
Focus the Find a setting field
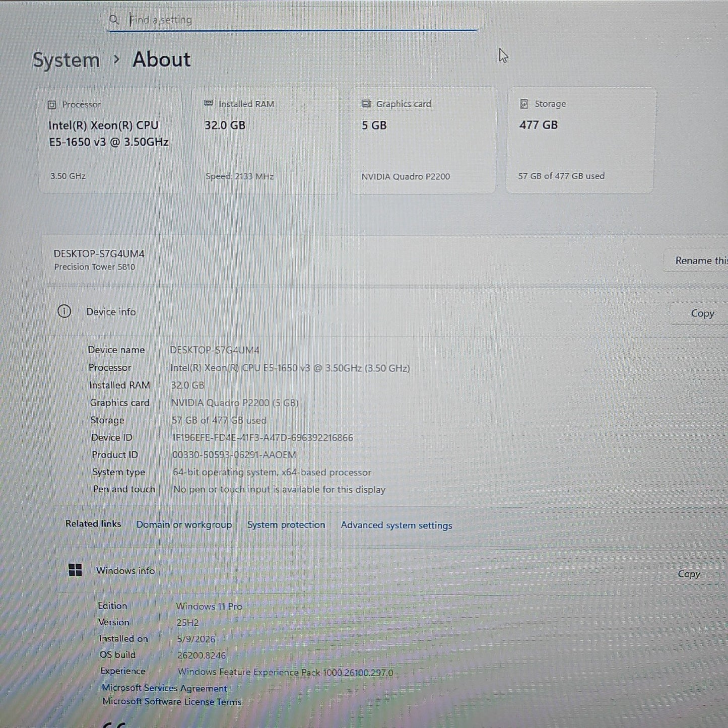(293, 20)
